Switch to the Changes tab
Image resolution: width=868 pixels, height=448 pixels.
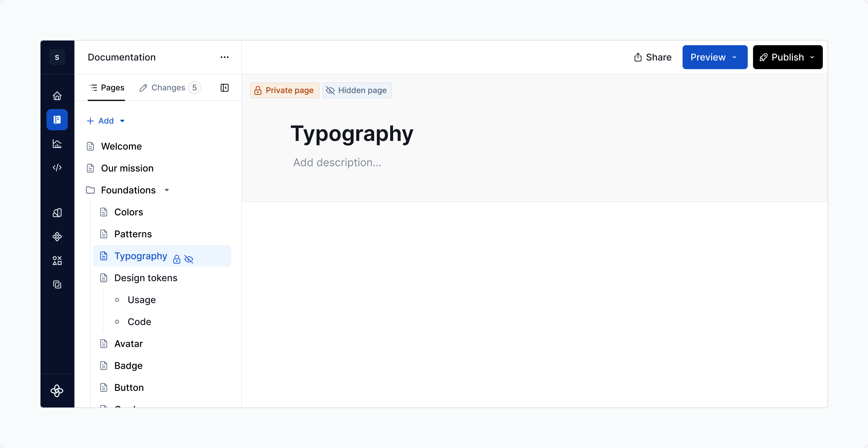(x=170, y=88)
